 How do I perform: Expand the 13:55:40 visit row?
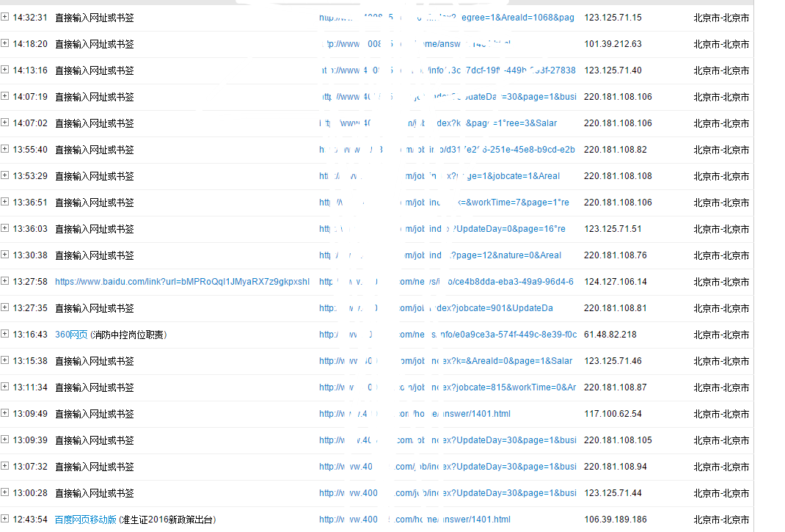pyautogui.click(x=4, y=149)
